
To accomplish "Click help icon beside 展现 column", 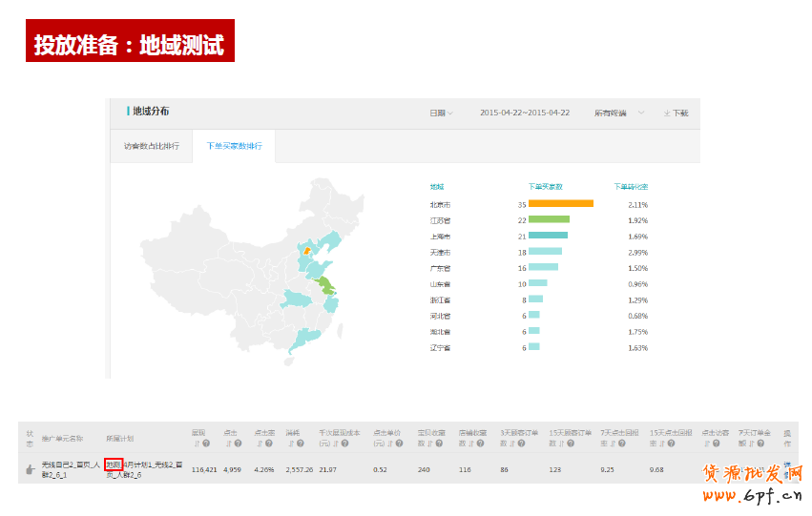I will (x=205, y=443).
